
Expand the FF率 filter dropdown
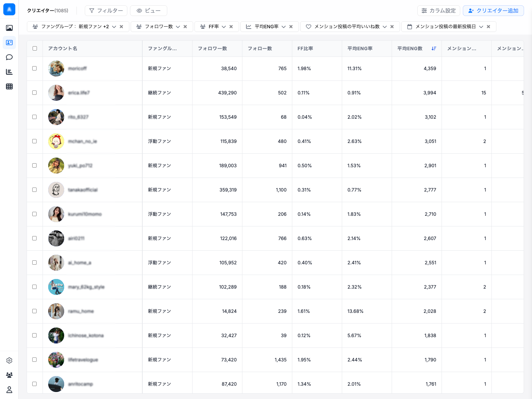224,27
